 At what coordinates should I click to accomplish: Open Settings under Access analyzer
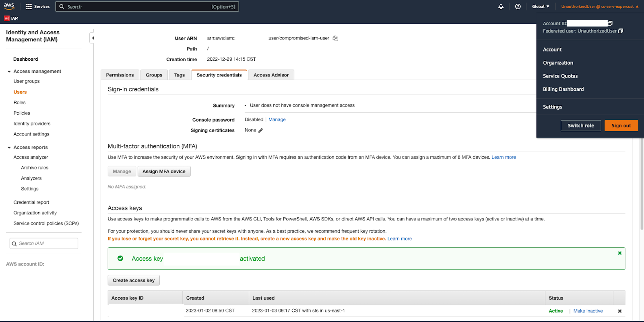tap(30, 189)
